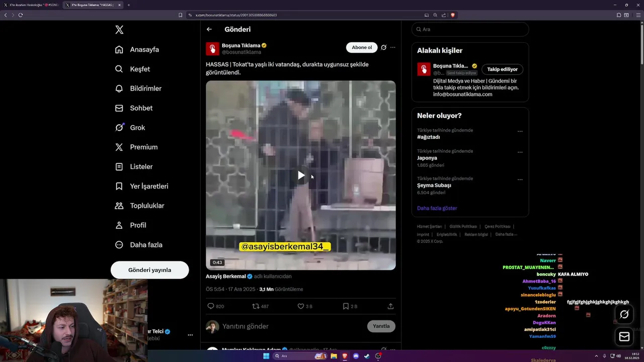This screenshot has height=362, width=644.
Task: Open Discord from taskbar
Action: [x=356, y=356]
